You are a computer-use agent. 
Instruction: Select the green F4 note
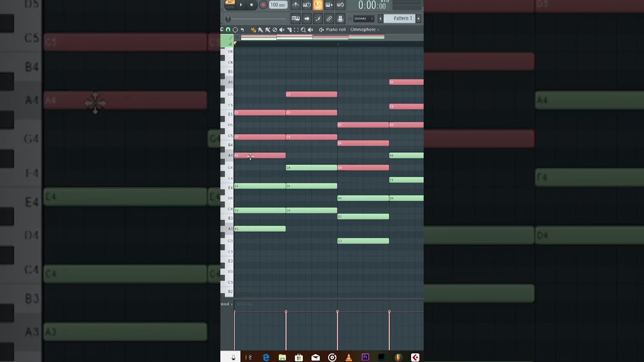click(406, 180)
